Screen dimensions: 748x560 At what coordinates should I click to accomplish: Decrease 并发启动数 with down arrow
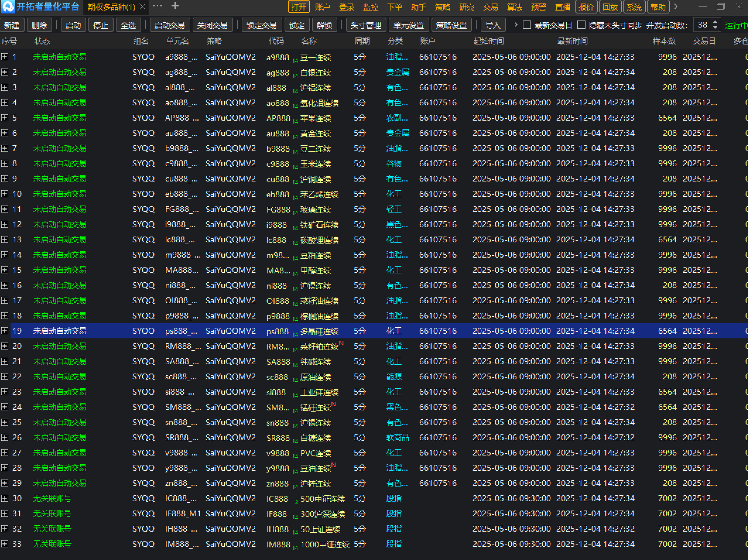click(715, 28)
